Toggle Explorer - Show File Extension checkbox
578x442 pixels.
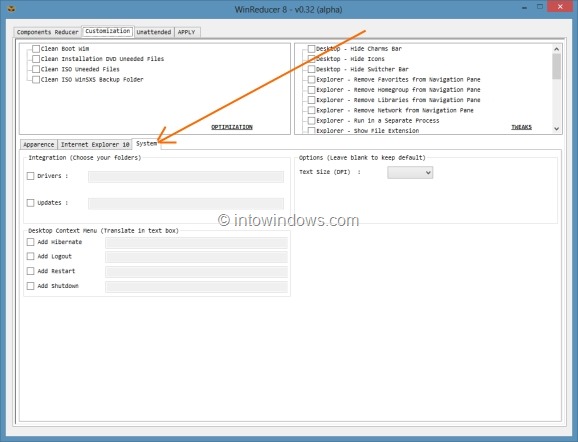(x=311, y=130)
